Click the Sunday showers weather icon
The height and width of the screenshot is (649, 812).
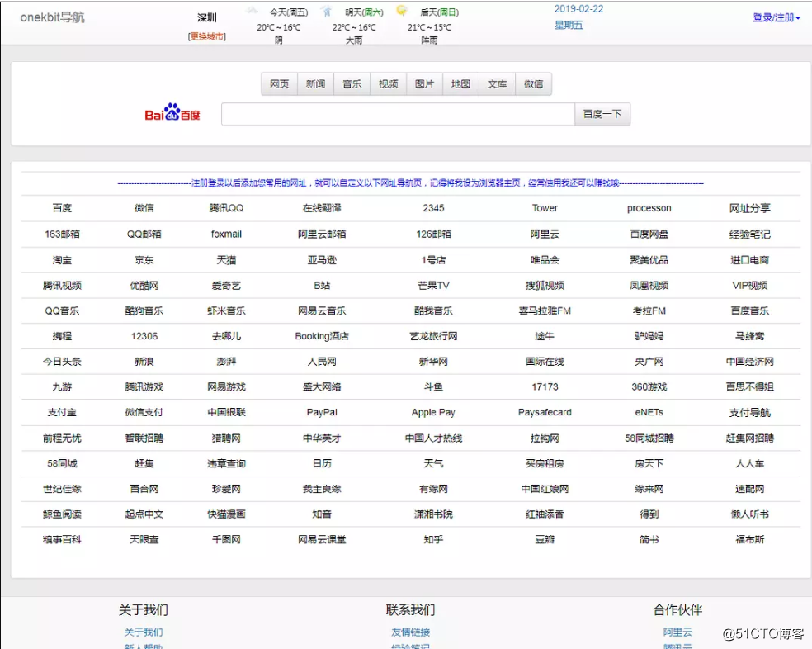click(401, 11)
